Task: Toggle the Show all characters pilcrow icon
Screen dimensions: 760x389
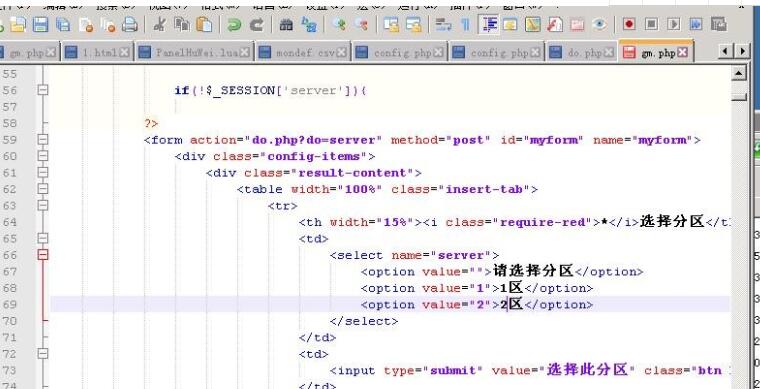Action: (x=465, y=24)
